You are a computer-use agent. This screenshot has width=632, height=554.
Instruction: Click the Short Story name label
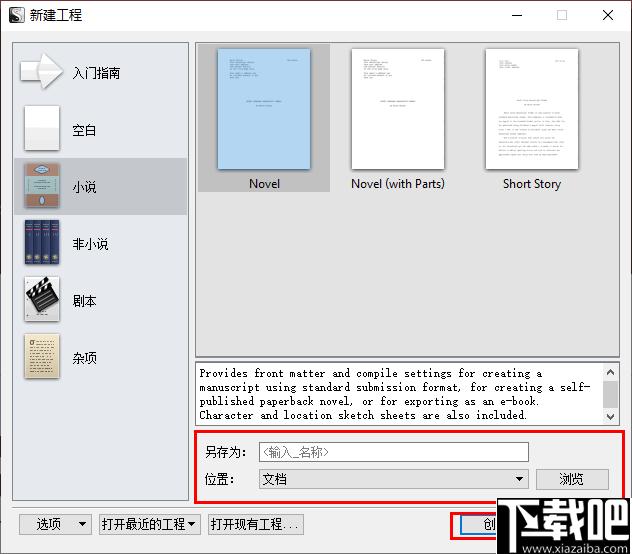[x=532, y=184]
